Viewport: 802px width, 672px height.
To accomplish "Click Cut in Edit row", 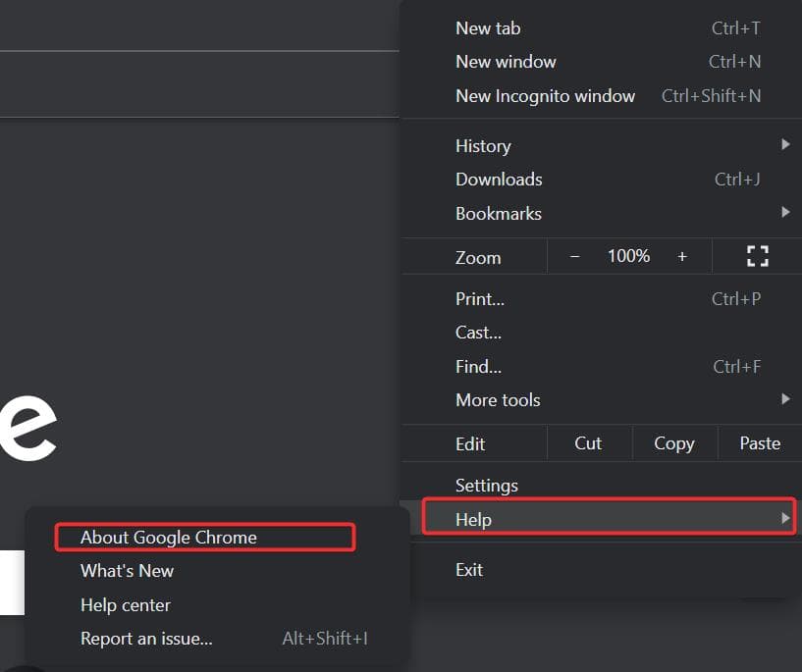I will [x=588, y=443].
